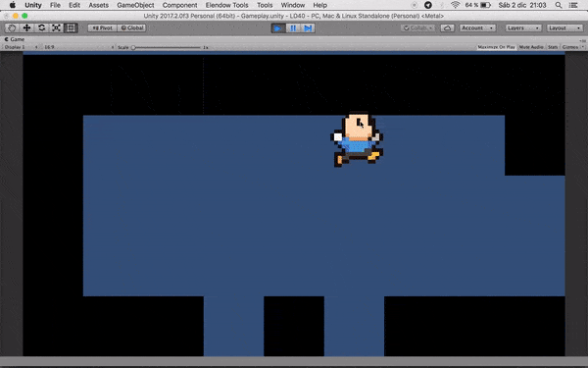Open the Layers dropdown
588x368 pixels.
pos(523,28)
